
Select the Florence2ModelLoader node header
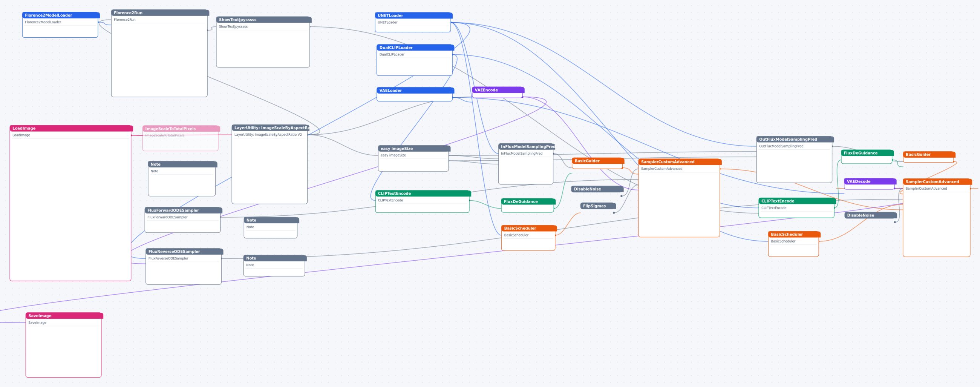click(x=61, y=15)
